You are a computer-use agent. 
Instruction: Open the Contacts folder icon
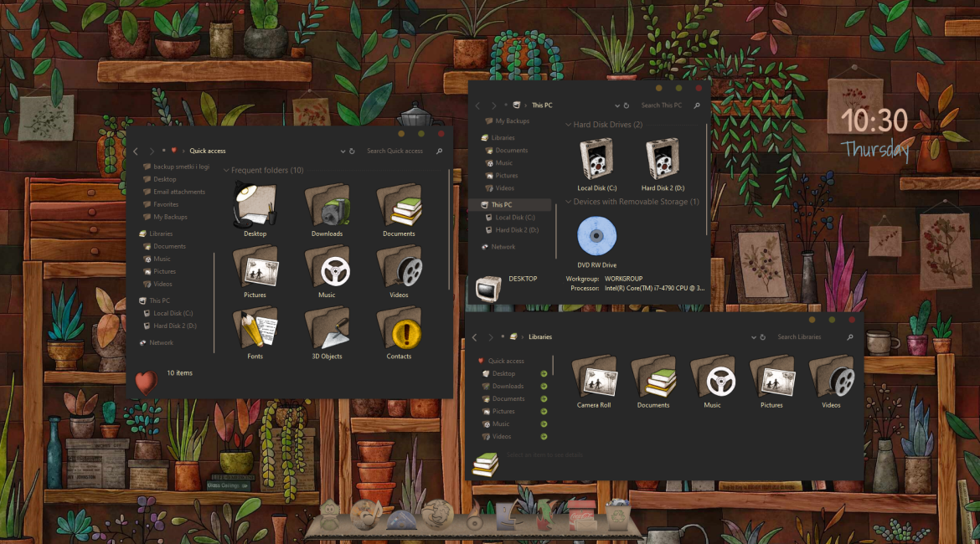pos(399,330)
